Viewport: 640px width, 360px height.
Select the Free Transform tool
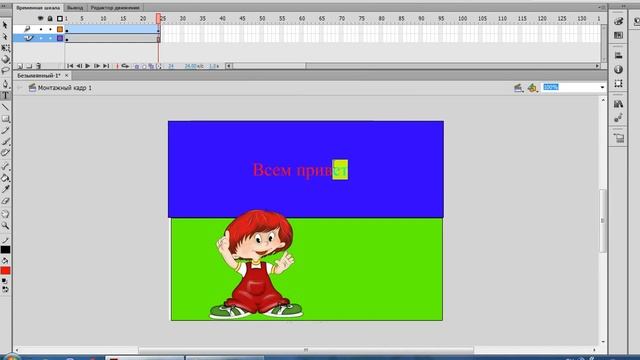coord(5,48)
